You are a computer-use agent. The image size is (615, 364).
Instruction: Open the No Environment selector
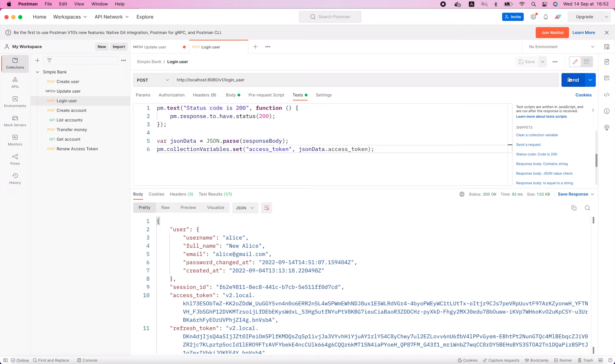pyautogui.click(x=561, y=47)
